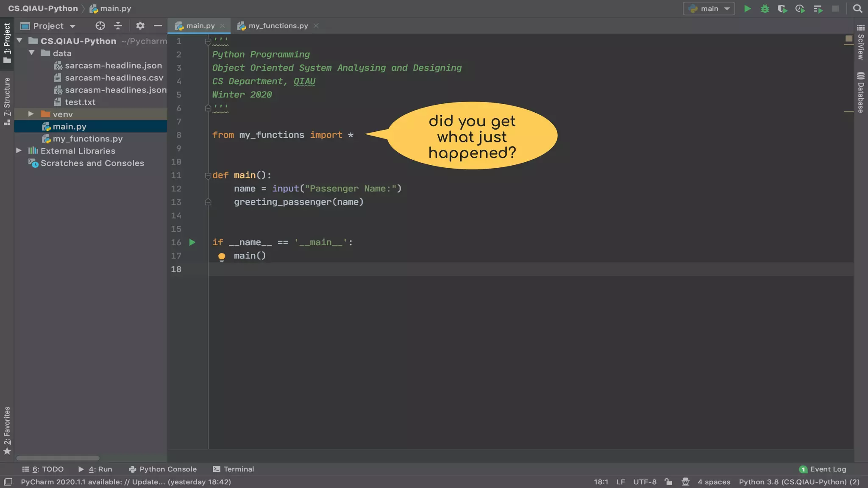Run the main configuration with green play button
Screen dimensions: 868x488
coord(748,8)
